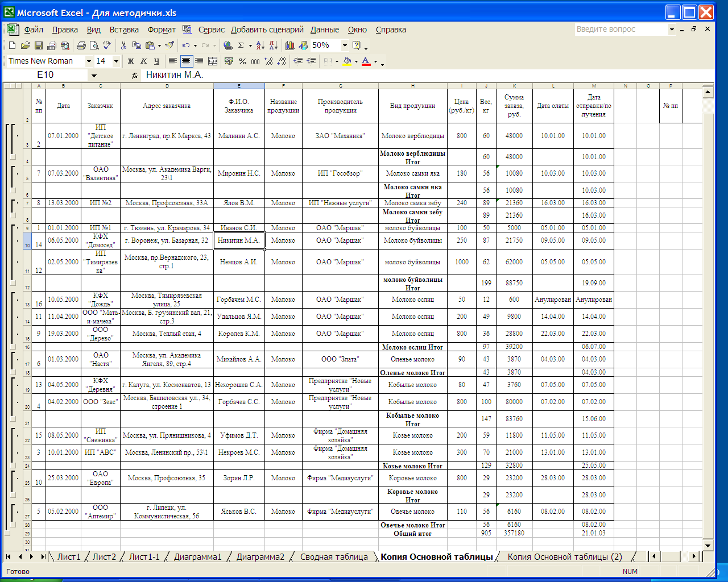Show the Drawing toolbar icon
Screen dimensions: 728x582
point(303,45)
